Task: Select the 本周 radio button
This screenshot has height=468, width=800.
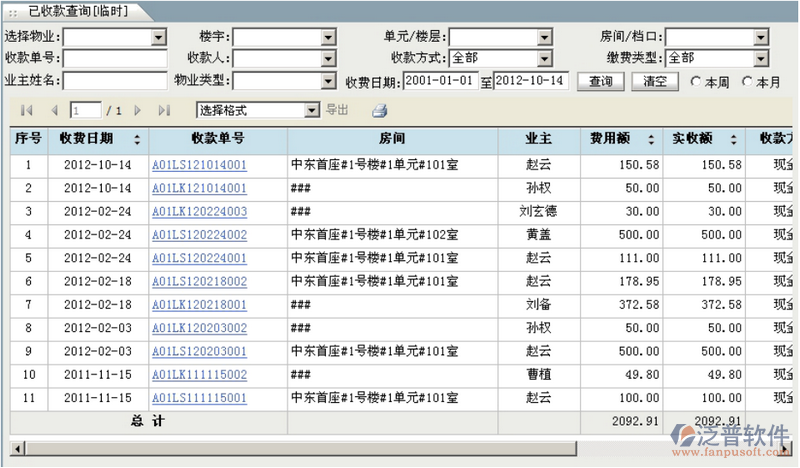Action: tap(696, 81)
